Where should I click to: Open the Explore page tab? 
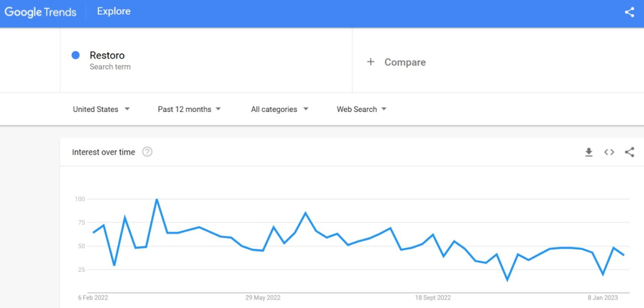[x=114, y=11]
